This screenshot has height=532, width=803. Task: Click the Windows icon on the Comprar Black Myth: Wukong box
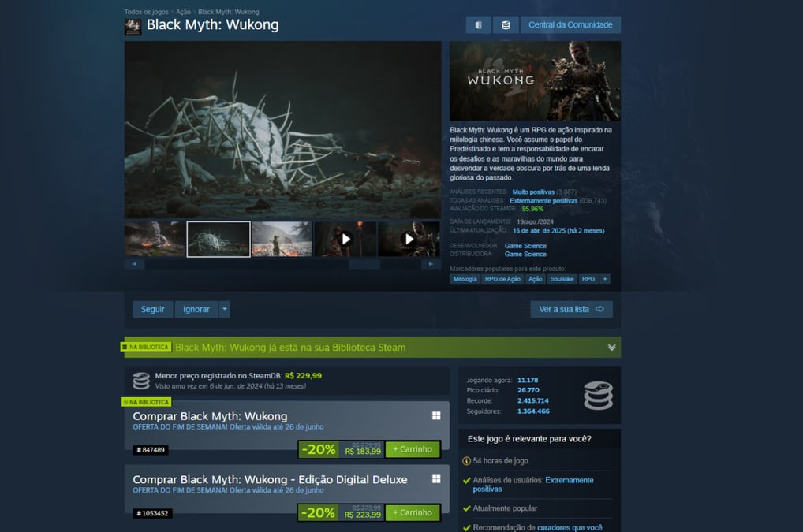[x=436, y=416]
